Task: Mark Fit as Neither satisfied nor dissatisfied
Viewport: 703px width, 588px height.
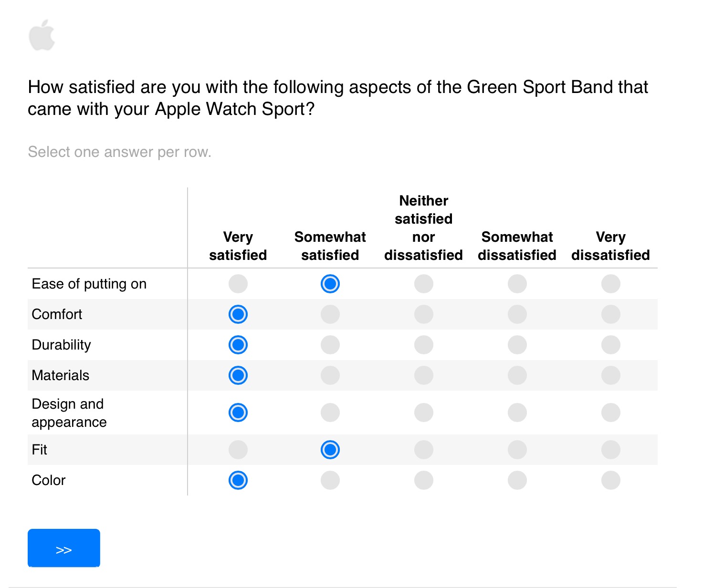Action: pos(424,450)
